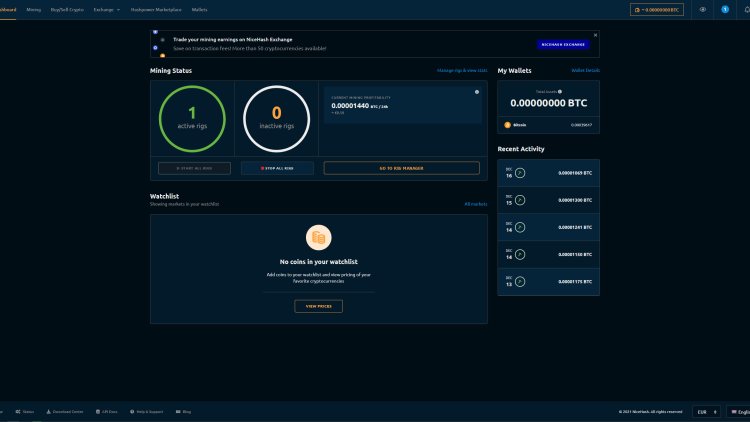Open the Wallet Details link
The height and width of the screenshot is (422, 750).
click(x=585, y=71)
